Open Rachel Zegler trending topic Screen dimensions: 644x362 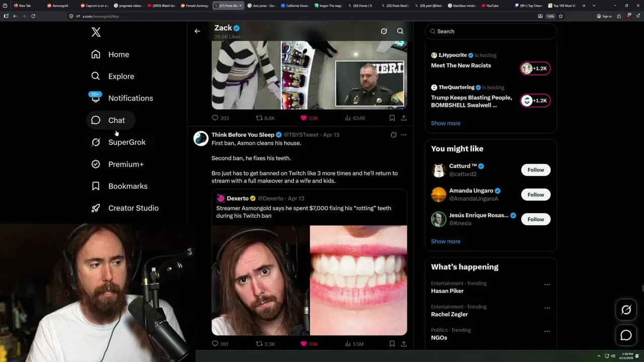[x=449, y=314]
